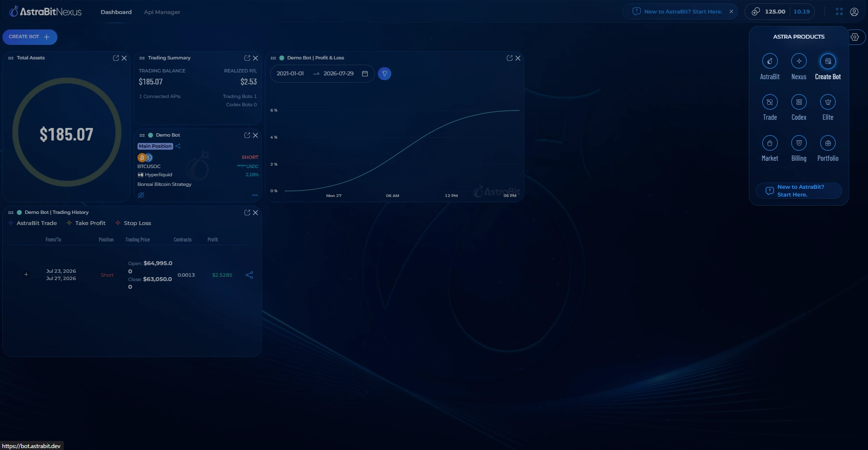Click the From/To column header
Viewport: 868px width, 450px height.
click(x=53, y=239)
